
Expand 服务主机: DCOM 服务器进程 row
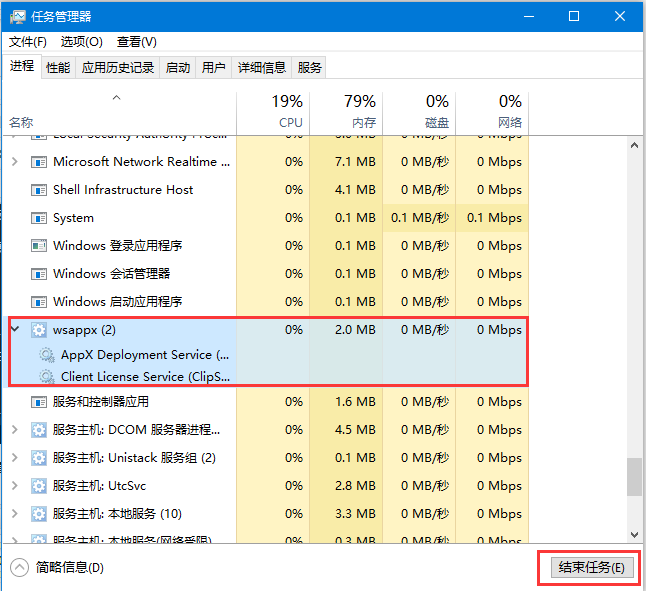(15, 430)
